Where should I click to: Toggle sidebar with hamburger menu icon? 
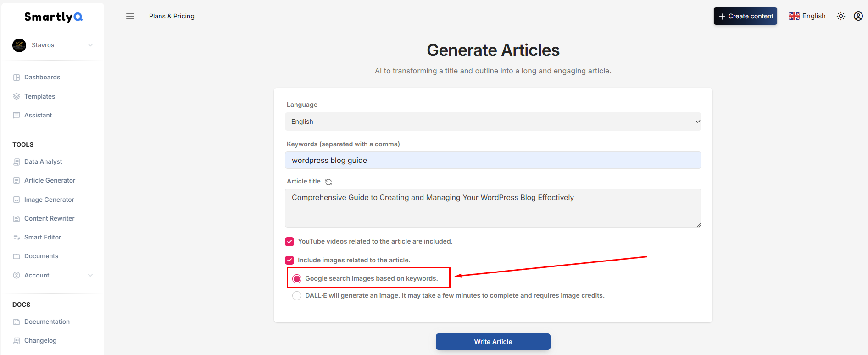130,16
